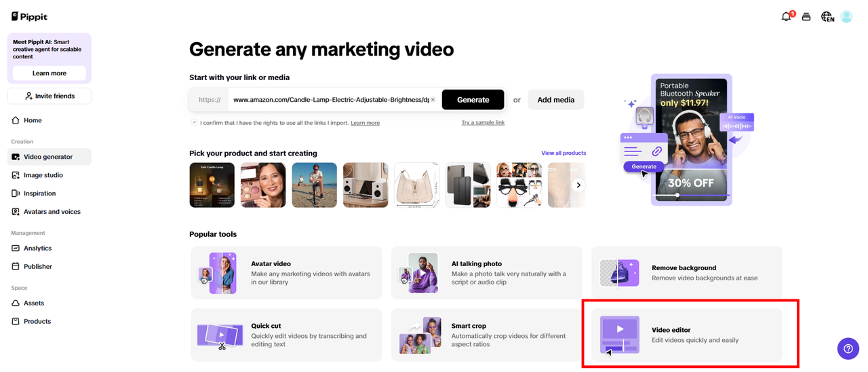The image size is (868, 372).
Task: Click the Try a sample link
Action: 483,123
